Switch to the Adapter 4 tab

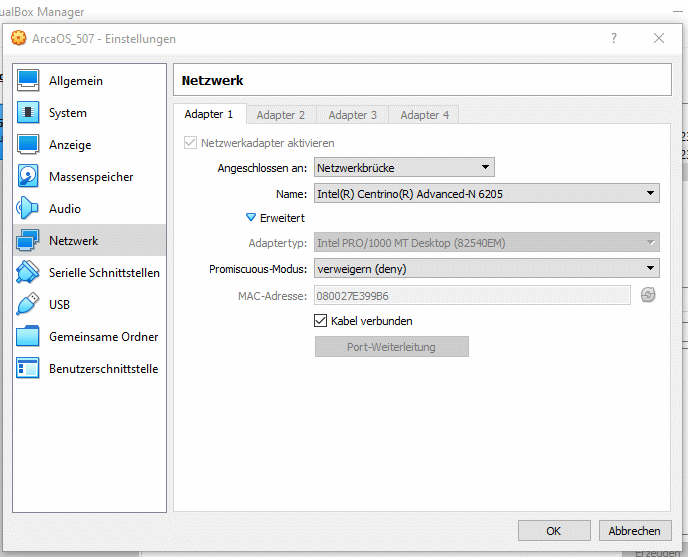(x=424, y=115)
